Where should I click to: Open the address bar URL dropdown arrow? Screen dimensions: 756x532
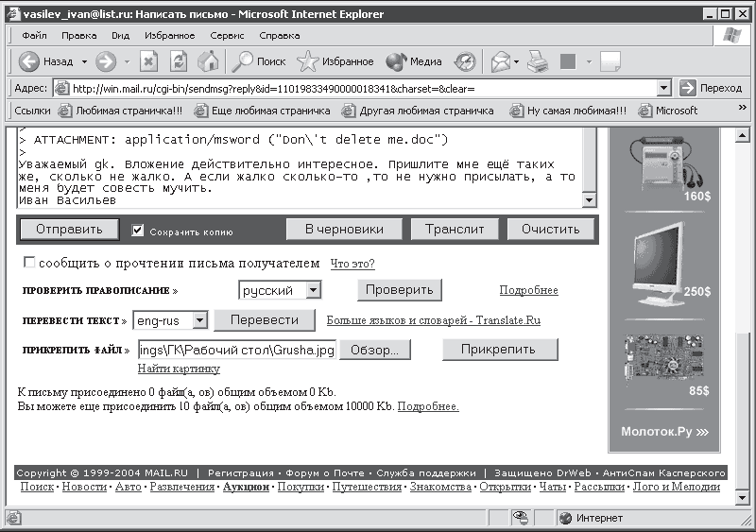[x=664, y=88]
